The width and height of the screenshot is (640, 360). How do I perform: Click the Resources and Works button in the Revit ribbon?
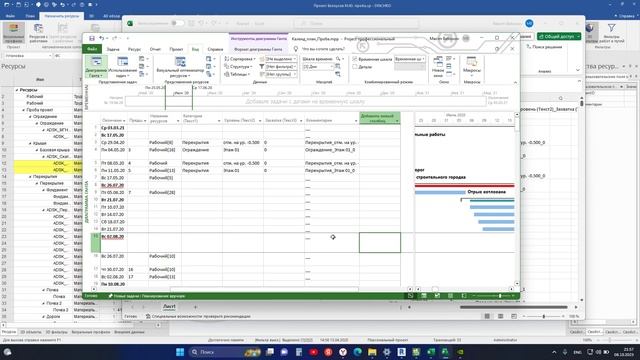(38, 33)
